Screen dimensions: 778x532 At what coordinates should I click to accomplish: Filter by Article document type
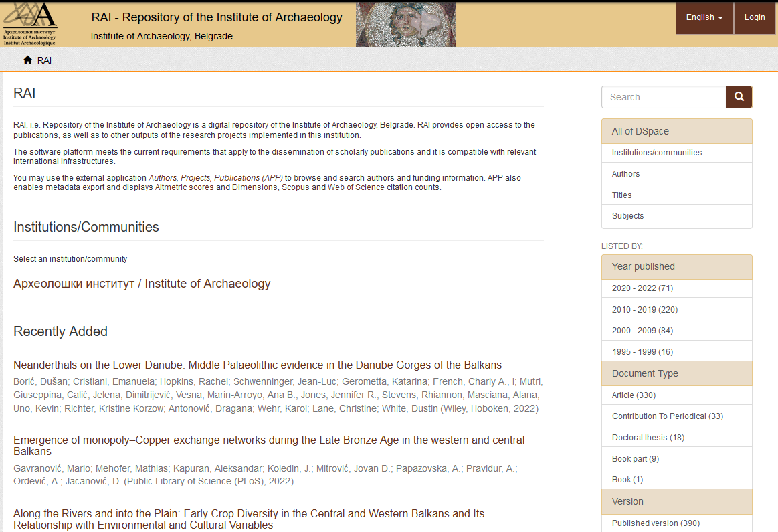634,395
